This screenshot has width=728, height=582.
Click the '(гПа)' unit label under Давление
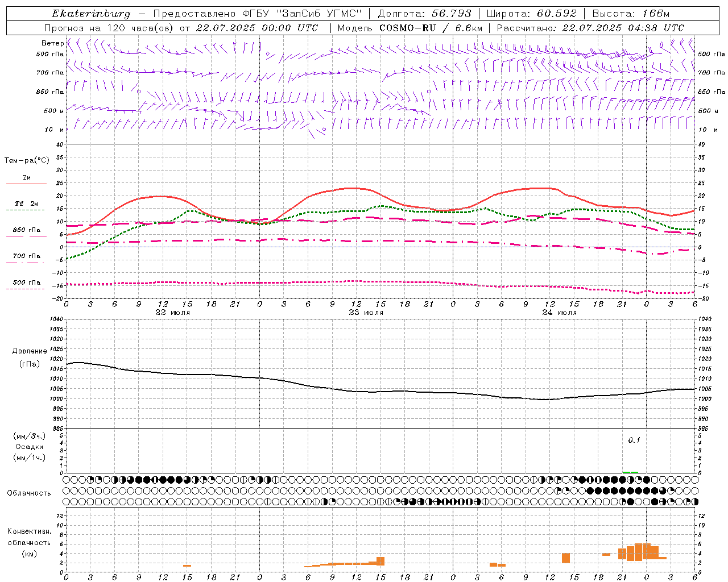click(x=30, y=364)
